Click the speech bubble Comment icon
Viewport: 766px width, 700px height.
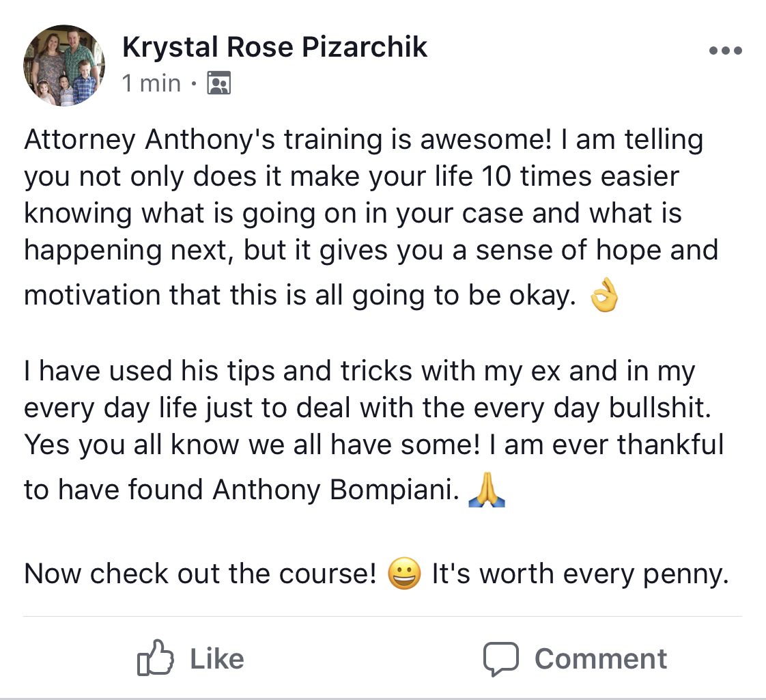(x=500, y=659)
